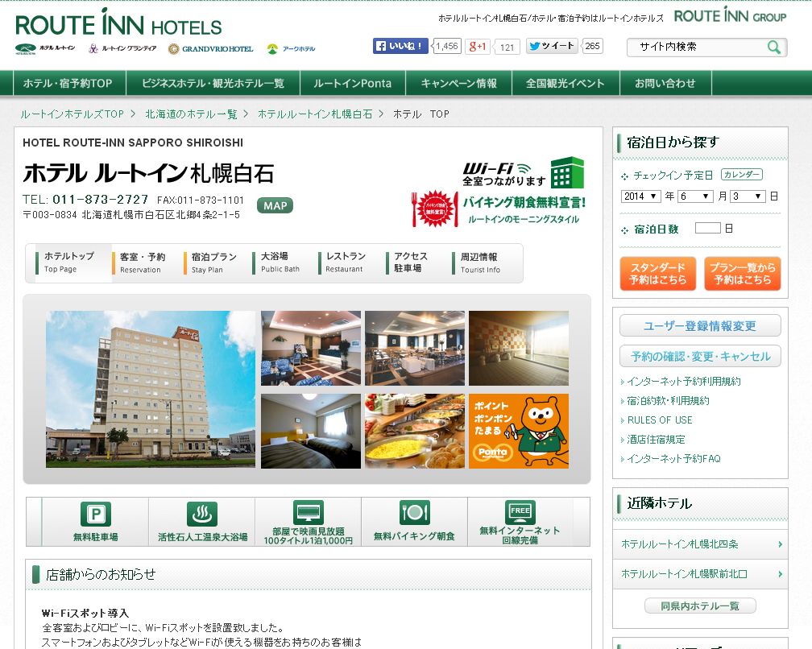Viewport: 812px width, 649px height.
Task: Click the orange standard reservation button
Action: 657,273
